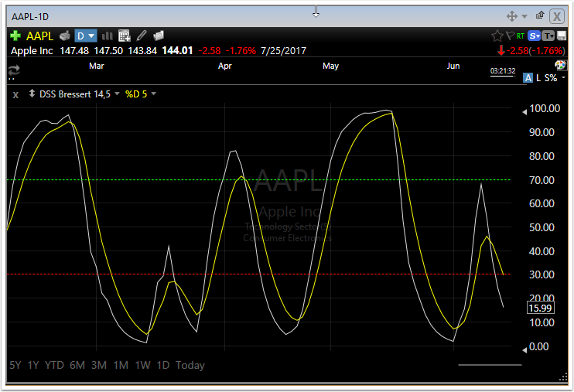The height and width of the screenshot is (392, 574).
Task: Remove DSS Bressert pane with x button
Action: click(15, 95)
